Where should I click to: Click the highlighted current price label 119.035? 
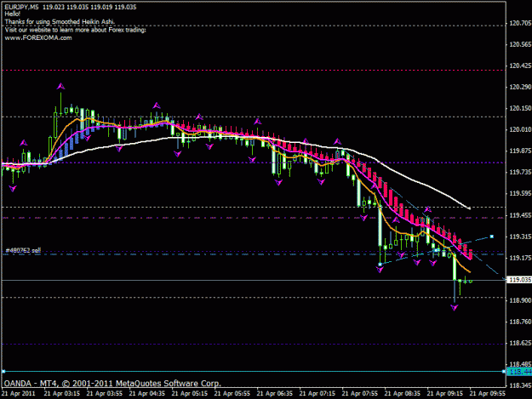point(520,280)
